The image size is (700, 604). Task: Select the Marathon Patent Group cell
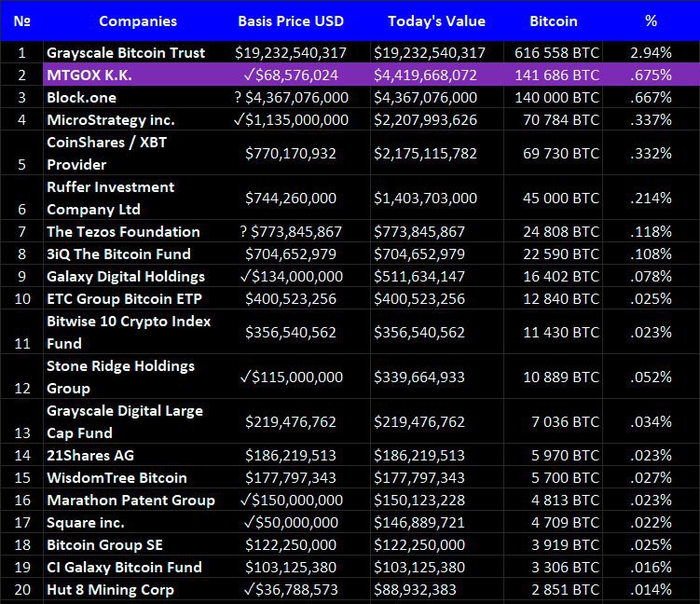(x=130, y=500)
